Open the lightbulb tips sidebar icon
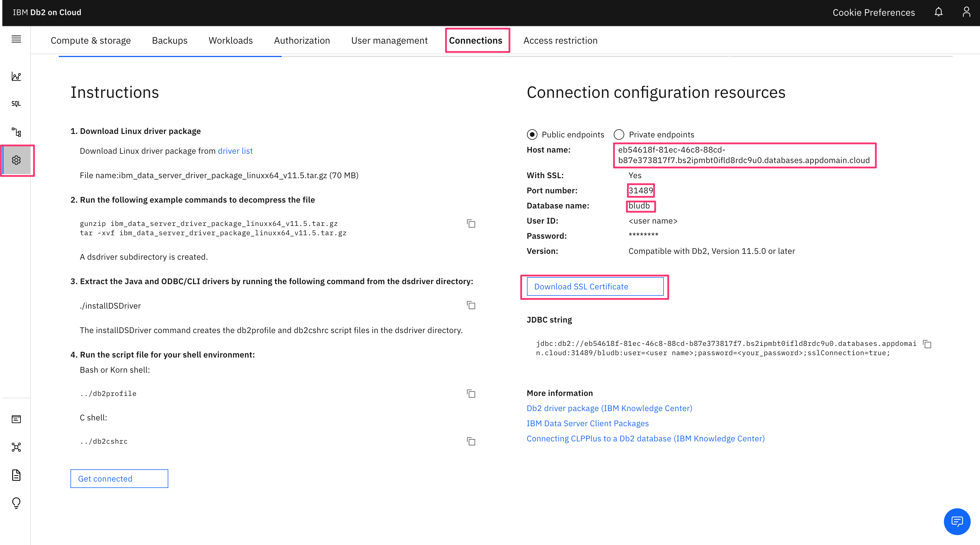Viewport: 980px width, 545px height. [x=16, y=503]
